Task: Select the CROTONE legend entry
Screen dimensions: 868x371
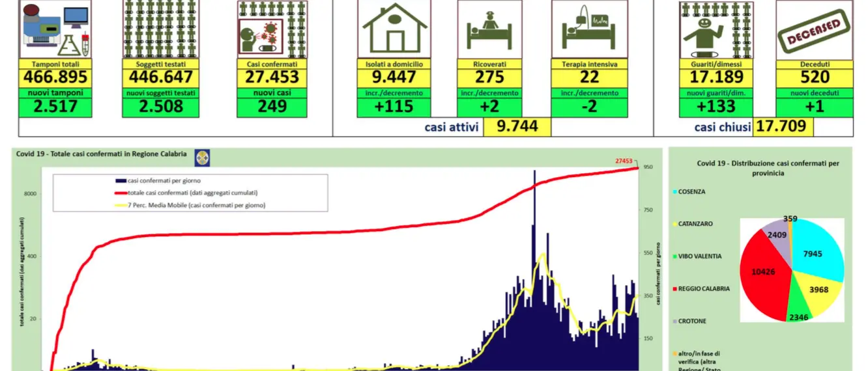Action: (691, 321)
